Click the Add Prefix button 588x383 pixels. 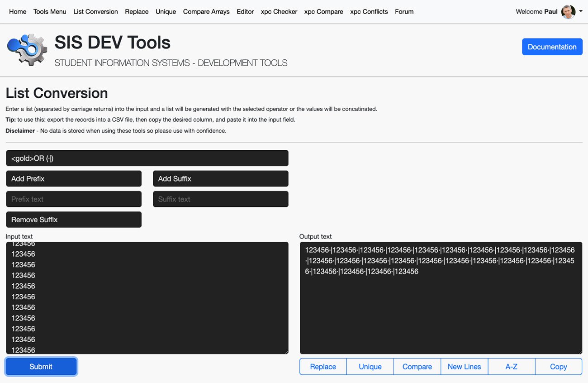click(x=74, y=178)
